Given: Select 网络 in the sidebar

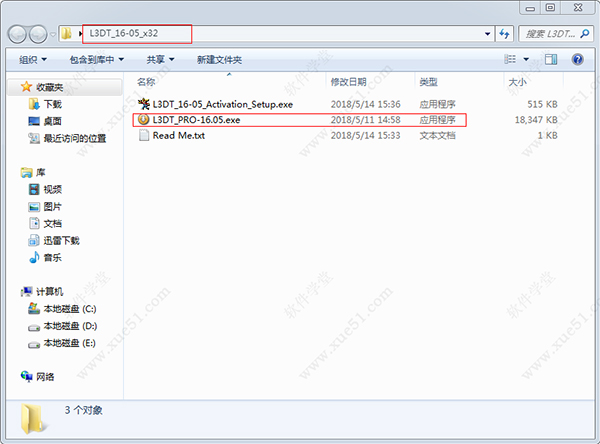Looking at the screenshot, I should (x=45, y=377).
